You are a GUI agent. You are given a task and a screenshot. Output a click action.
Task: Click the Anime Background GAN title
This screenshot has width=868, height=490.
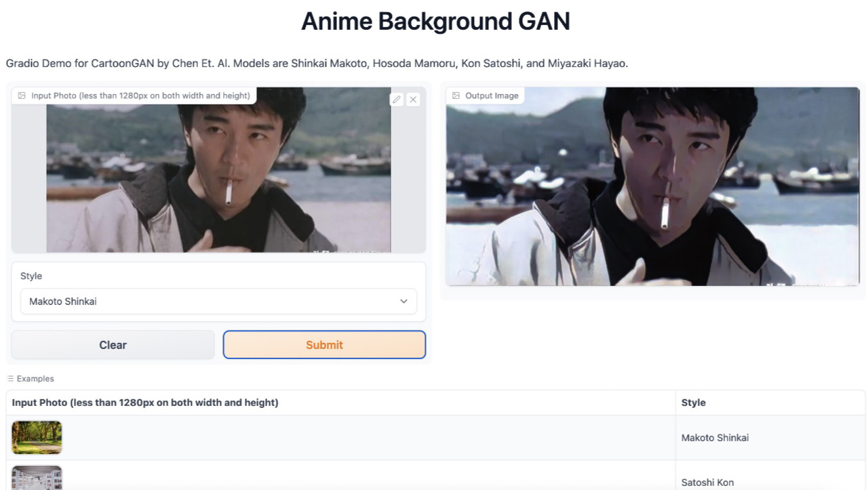[435, 21]
